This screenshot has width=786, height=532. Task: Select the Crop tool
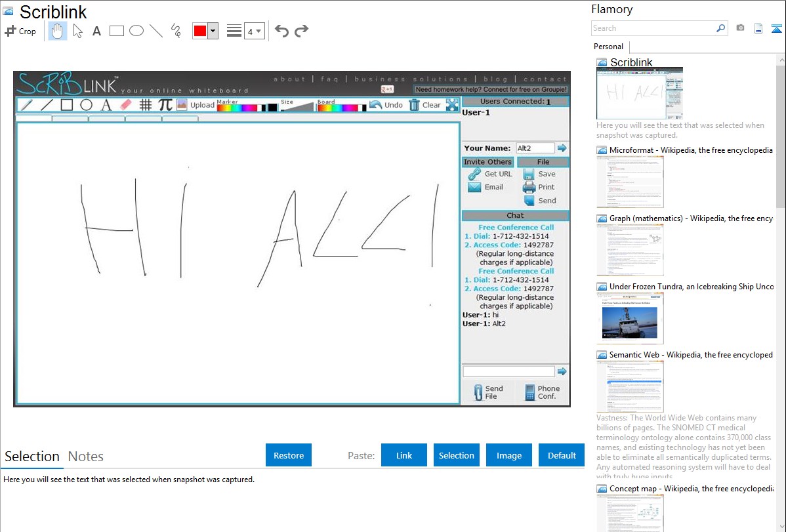pos(20,31)
